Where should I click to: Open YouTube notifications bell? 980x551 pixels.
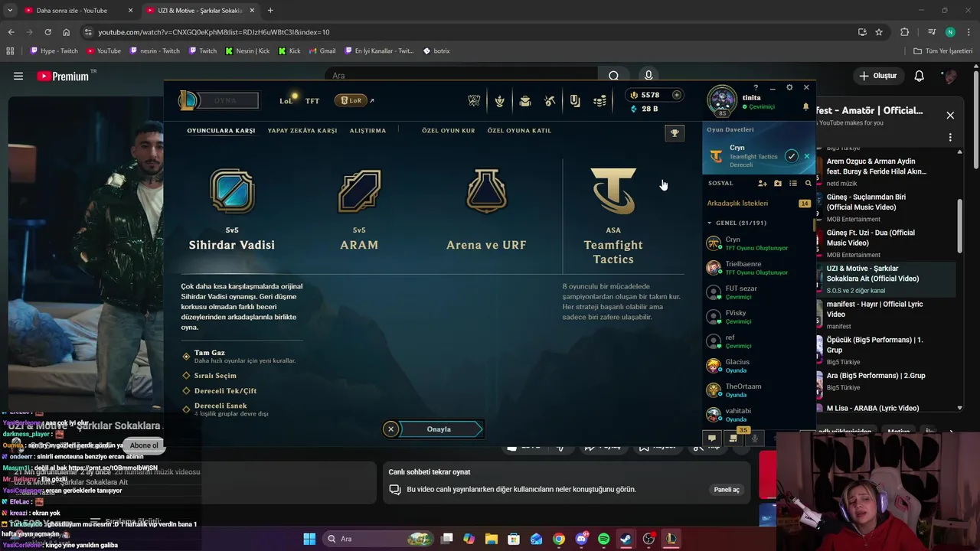click(x=920, y=76)
